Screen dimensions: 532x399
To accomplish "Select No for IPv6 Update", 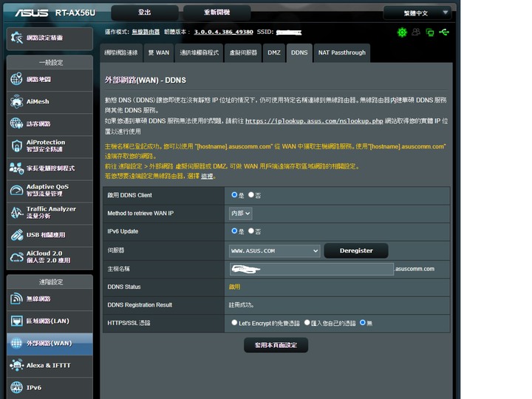I will [x=251, y=231].
